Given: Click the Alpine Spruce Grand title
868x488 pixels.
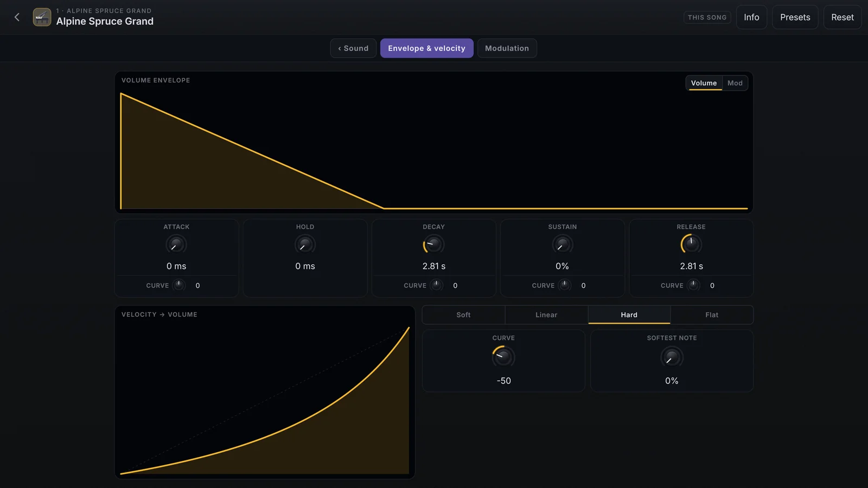Looking at the screenshot, I should click(x=105, y=21).
